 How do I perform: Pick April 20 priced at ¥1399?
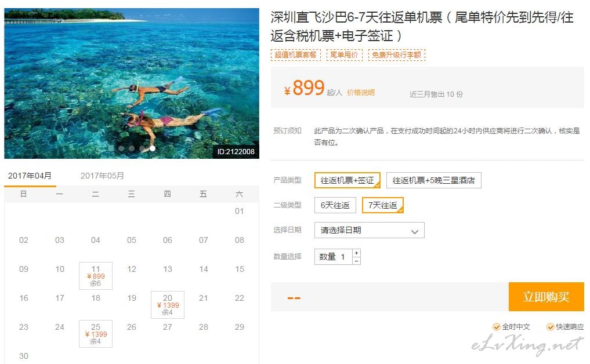tap(168, 305)
